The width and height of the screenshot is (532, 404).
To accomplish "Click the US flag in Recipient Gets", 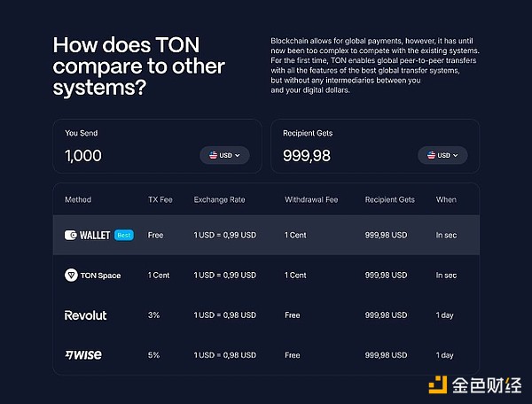I will click(x=432, y=155).
